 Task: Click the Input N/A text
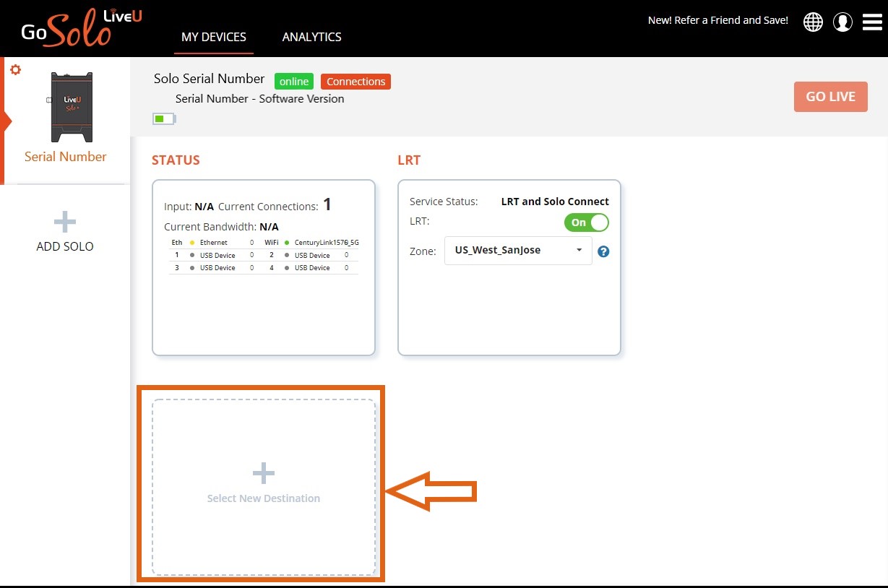(x=189, y=207)
